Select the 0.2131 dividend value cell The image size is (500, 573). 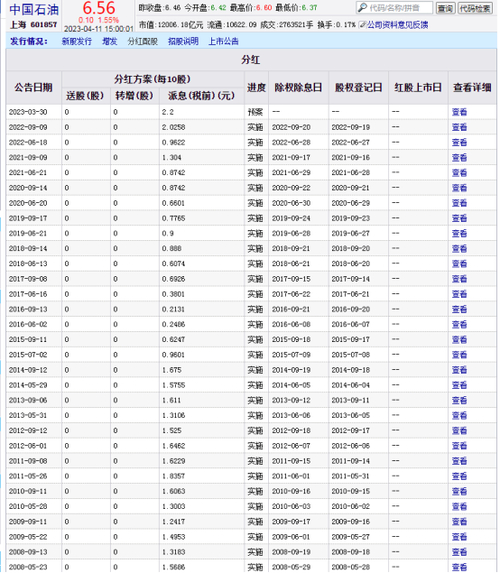tap(201, 309)
